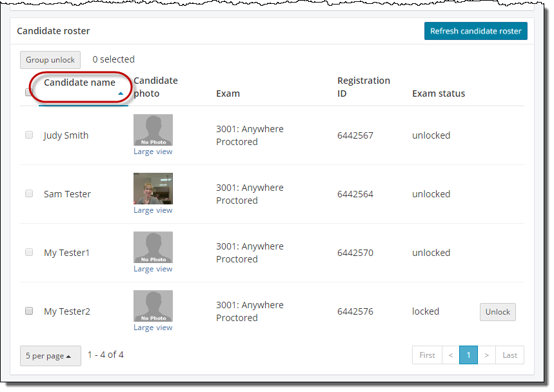
Task: Open Large view link for Sam Tester
Action: click(x=153, y=211)
